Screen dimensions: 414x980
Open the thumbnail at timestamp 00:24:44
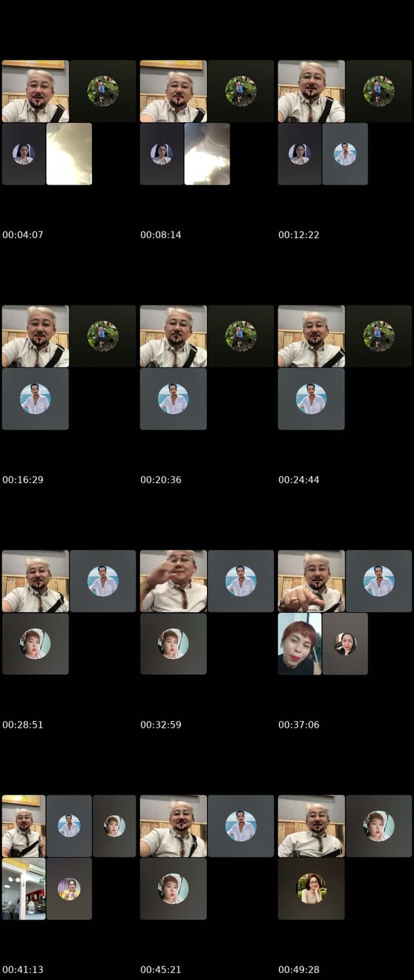[345, 367]
